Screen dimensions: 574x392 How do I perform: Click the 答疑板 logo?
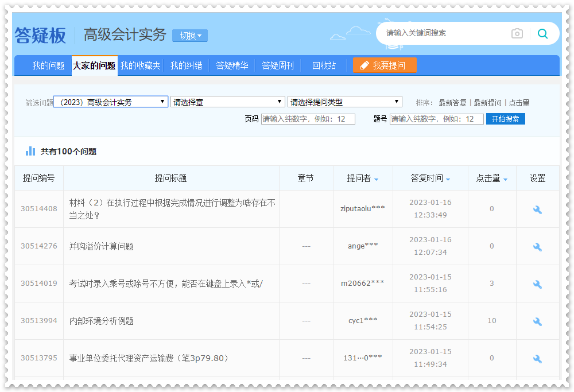(x=40, y=34)
